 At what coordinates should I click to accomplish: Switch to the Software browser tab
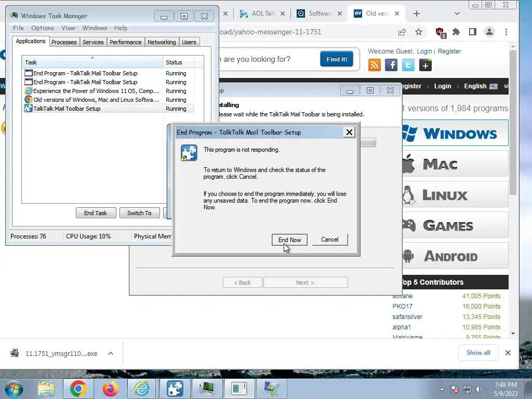point(320,14)
